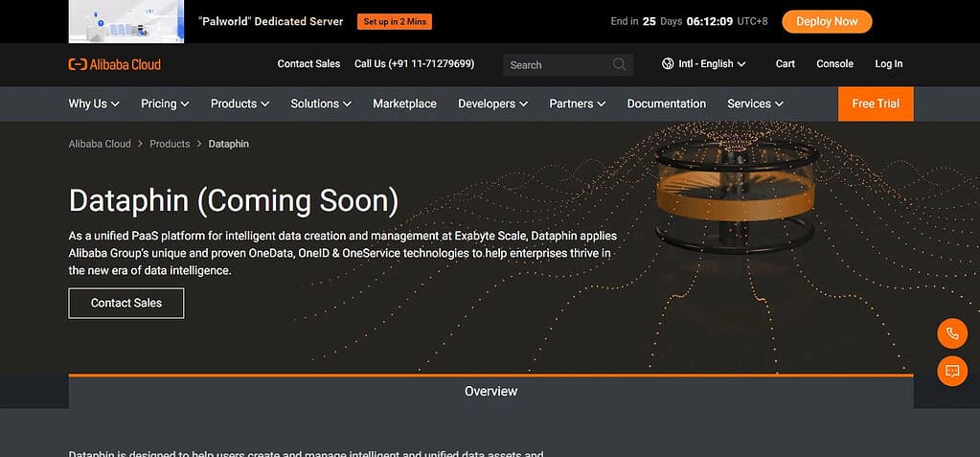The image size is (980, 457).
Task: Click the Deploy Now button
Action: (827, 21)
